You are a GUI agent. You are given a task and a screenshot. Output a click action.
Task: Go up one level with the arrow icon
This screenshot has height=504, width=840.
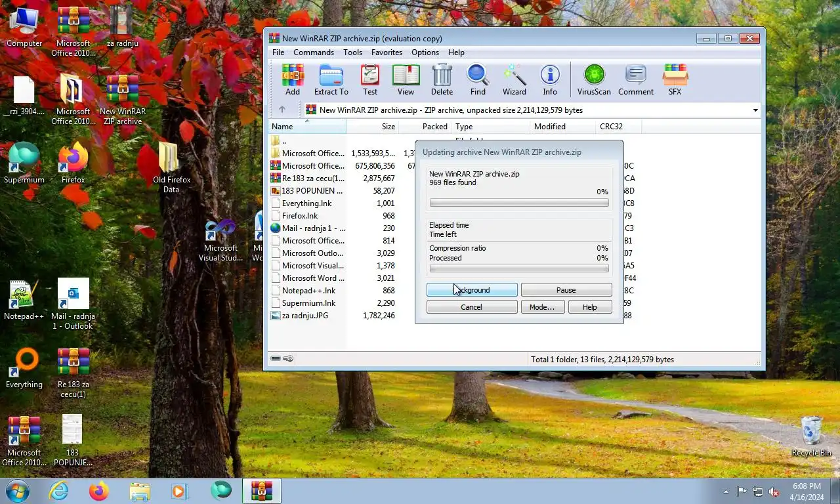pyautogui.click(x=282, y=110)
